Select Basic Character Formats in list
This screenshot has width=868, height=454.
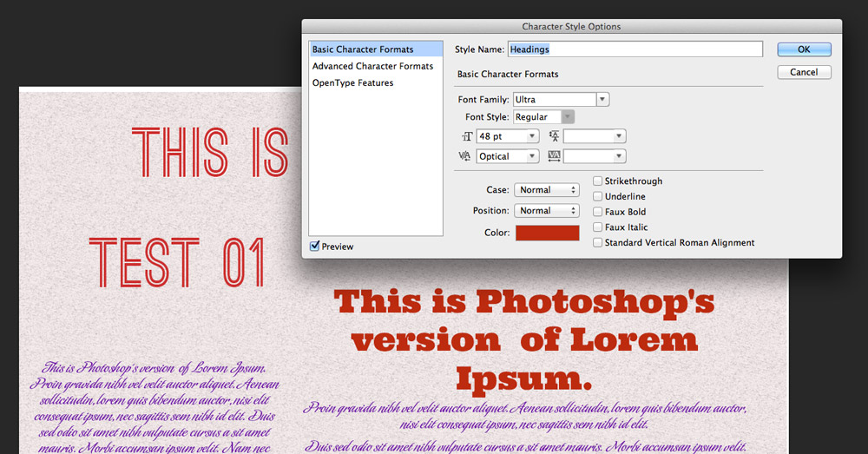pyautogui.click(x=376, y=49)
